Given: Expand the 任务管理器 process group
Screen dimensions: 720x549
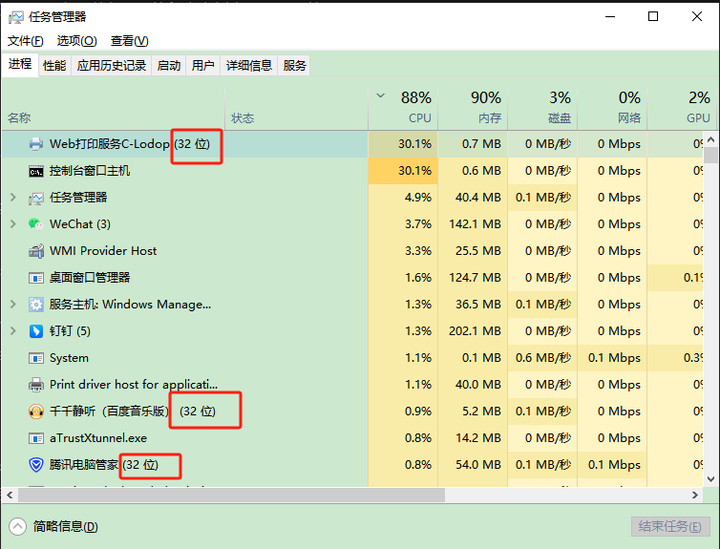Looking at the screenshot, I should tap(13, 198).
